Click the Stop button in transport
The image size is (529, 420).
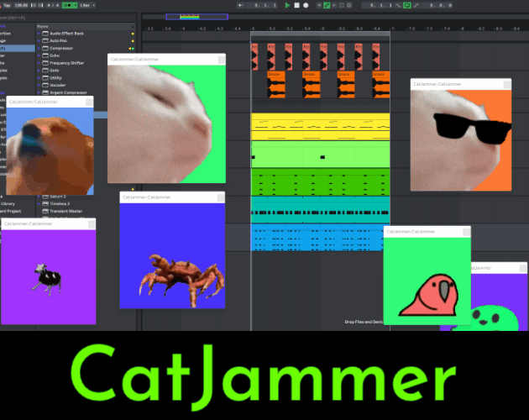click(x=297, y=5)
